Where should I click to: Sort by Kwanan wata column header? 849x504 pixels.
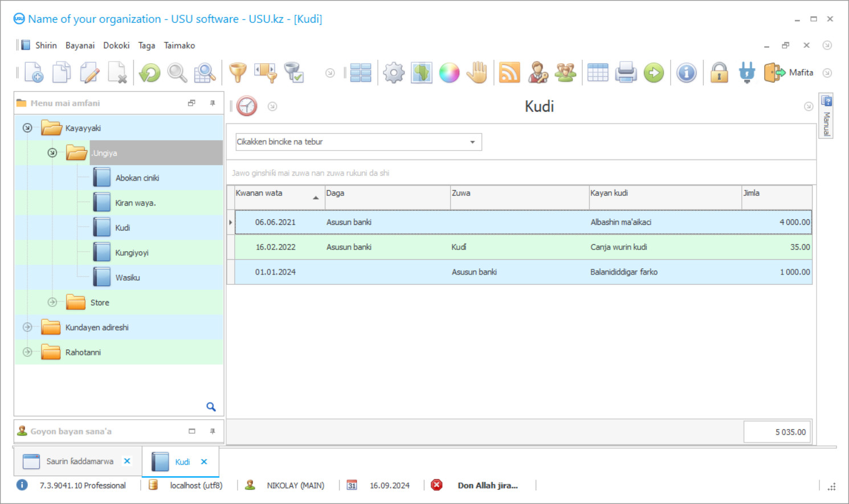279,197
